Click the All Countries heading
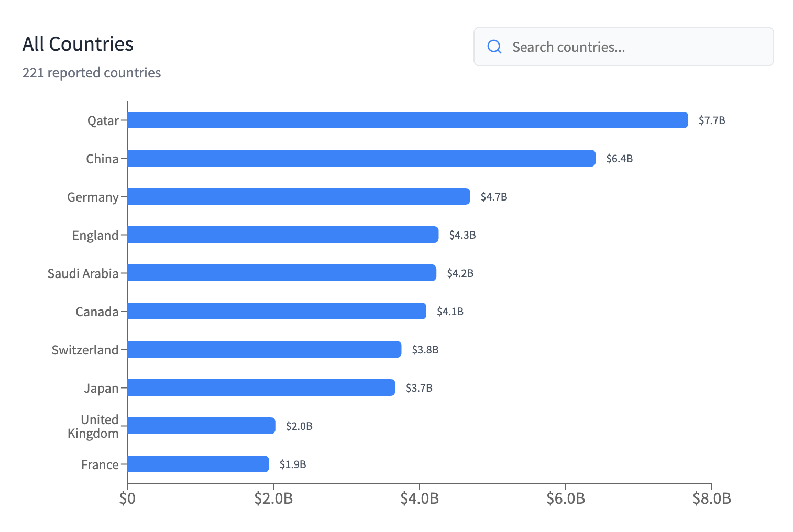This screenshot has width=793, height=532. pos(78,44)
